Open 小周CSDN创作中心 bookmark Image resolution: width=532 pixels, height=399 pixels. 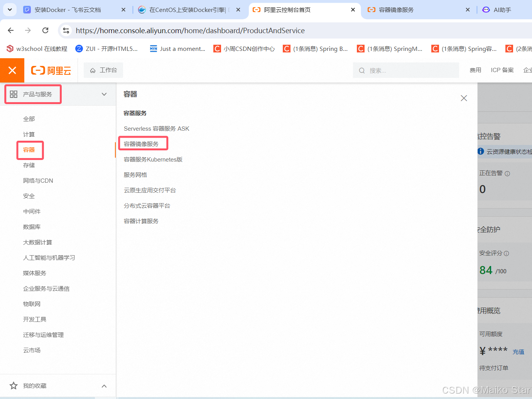[245, 49]
